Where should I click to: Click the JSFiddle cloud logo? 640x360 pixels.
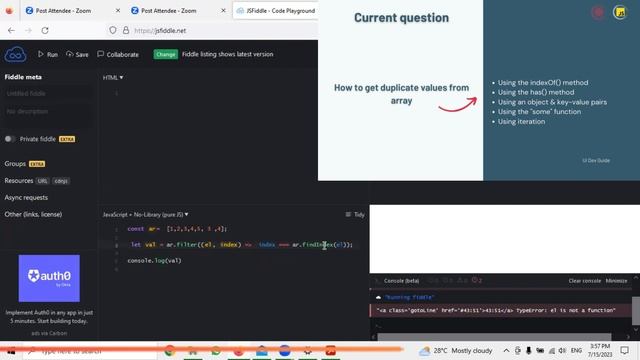coord(16,54)
